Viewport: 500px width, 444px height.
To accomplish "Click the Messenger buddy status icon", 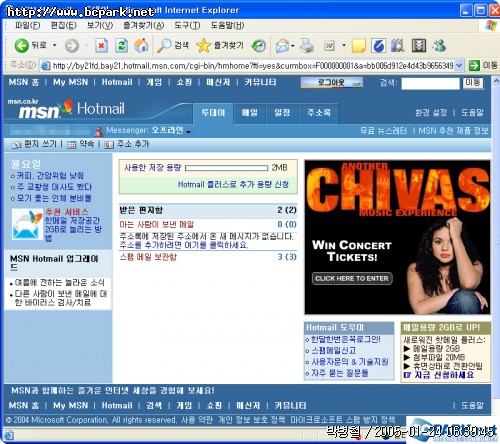I will (99, 131).
